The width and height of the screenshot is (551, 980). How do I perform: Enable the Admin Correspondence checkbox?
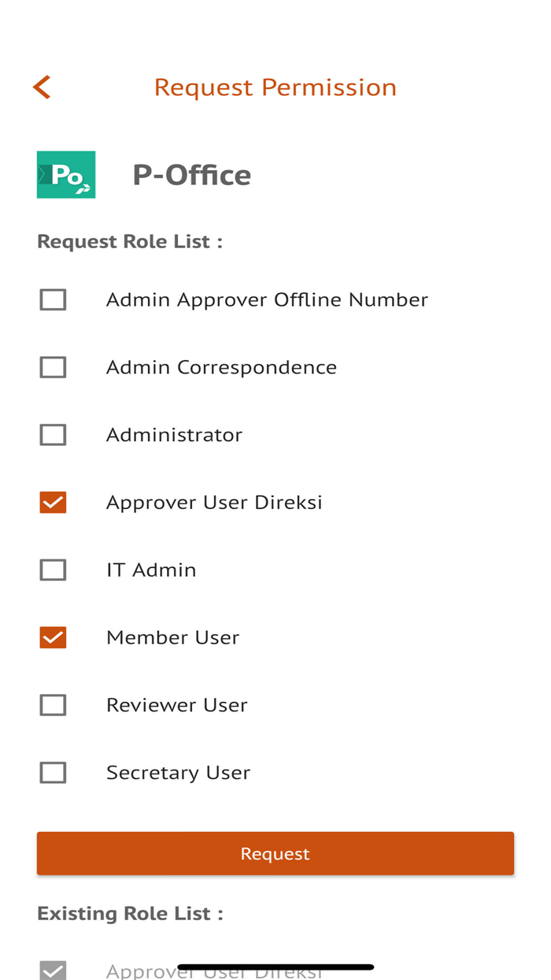53,367
